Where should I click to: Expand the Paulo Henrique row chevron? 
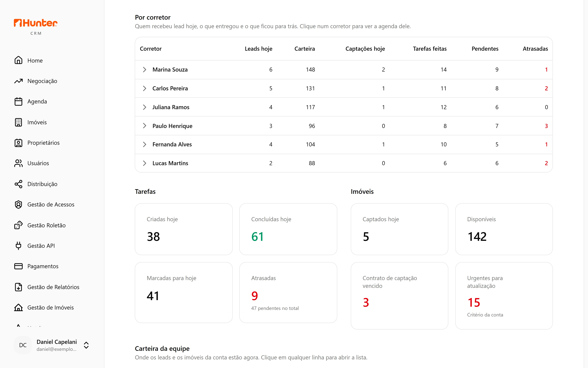coord(145,126)
